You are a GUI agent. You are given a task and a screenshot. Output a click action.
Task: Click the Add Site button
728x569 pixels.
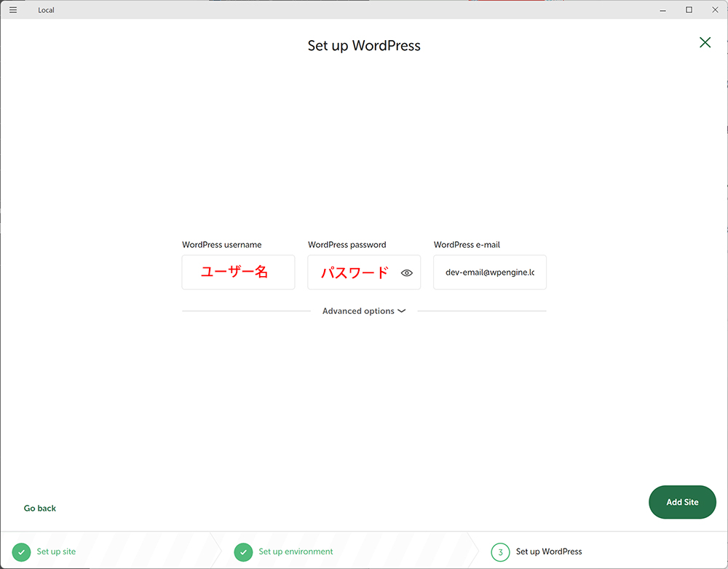682,502
